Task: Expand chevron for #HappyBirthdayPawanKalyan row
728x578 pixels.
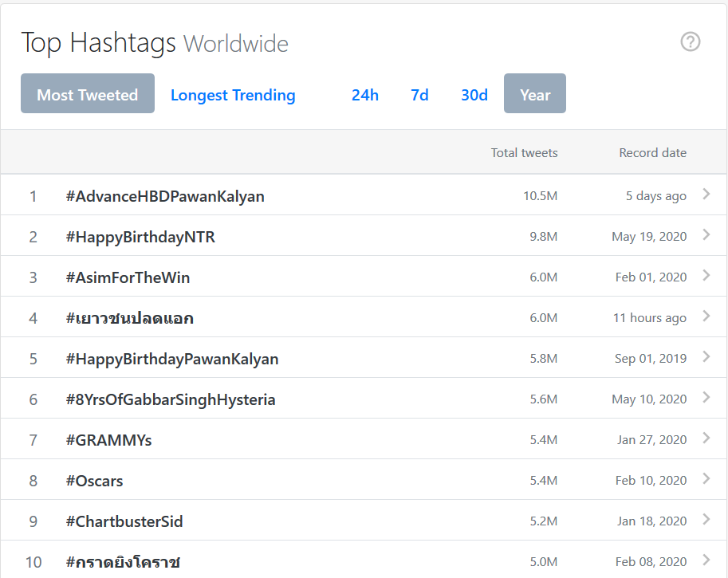Action: pyautogui.click(x=706, y=356)
